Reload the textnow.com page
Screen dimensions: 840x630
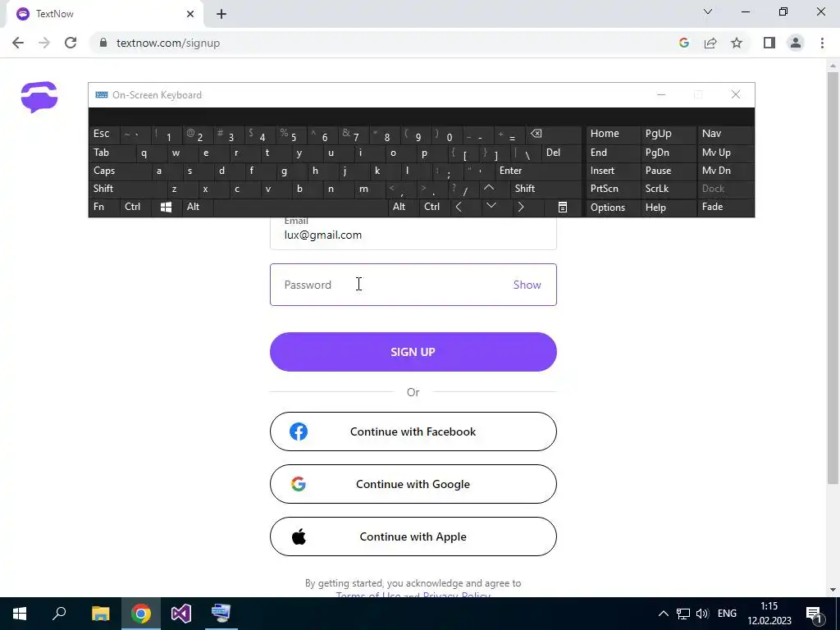click(x=71, y=43)
